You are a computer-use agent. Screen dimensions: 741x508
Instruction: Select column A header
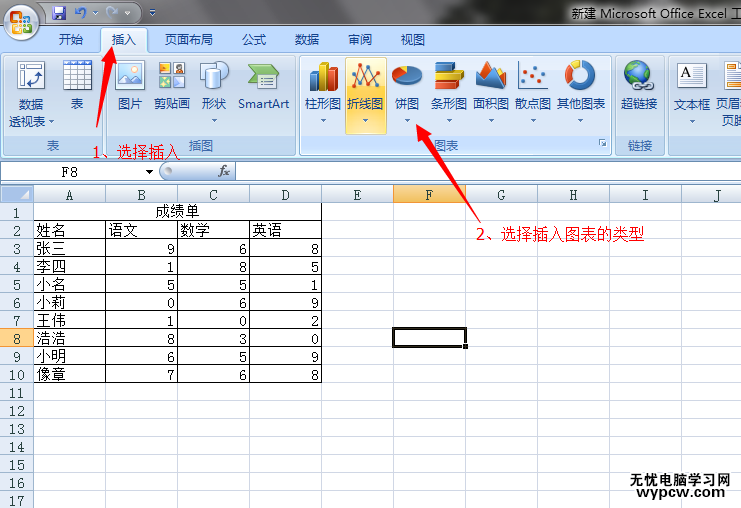click(x=69, y=195)
